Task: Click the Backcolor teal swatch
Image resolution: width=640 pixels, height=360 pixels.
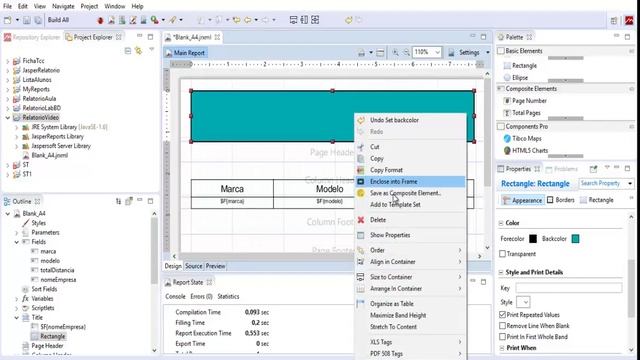Action: 576,239
